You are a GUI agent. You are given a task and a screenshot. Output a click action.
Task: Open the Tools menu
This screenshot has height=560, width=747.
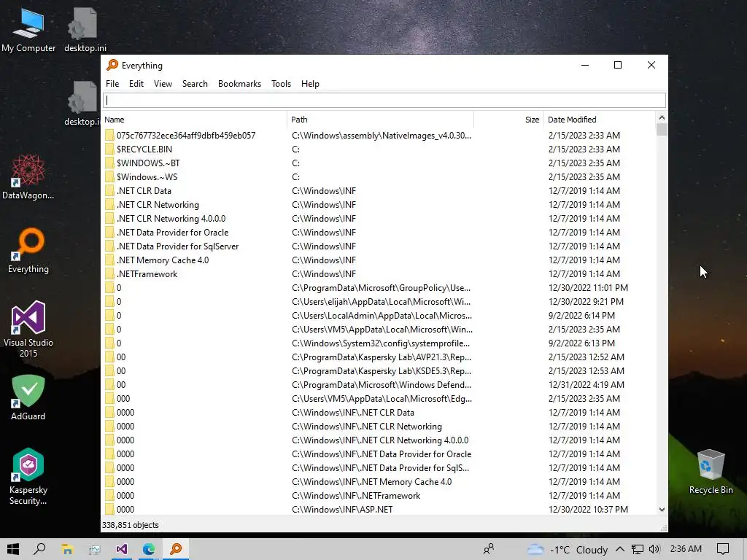pos(281,84)
